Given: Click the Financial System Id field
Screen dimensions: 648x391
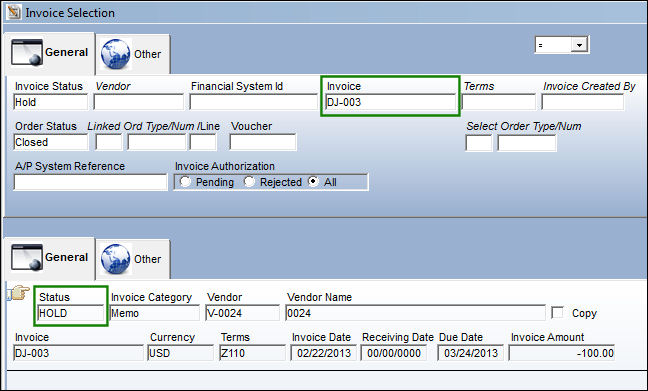Looking at the screenshot, I should [253, 102].
